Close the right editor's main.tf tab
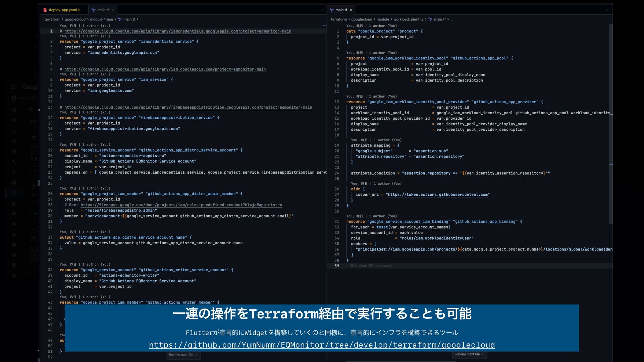 tap(351, 10)
